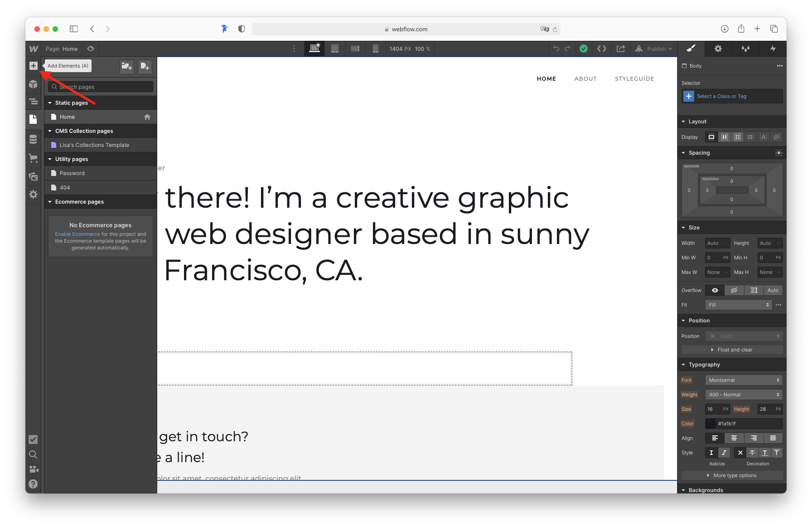Open the CMS Collections panel
Screen dimensions: 812x527
coord(34,139)
